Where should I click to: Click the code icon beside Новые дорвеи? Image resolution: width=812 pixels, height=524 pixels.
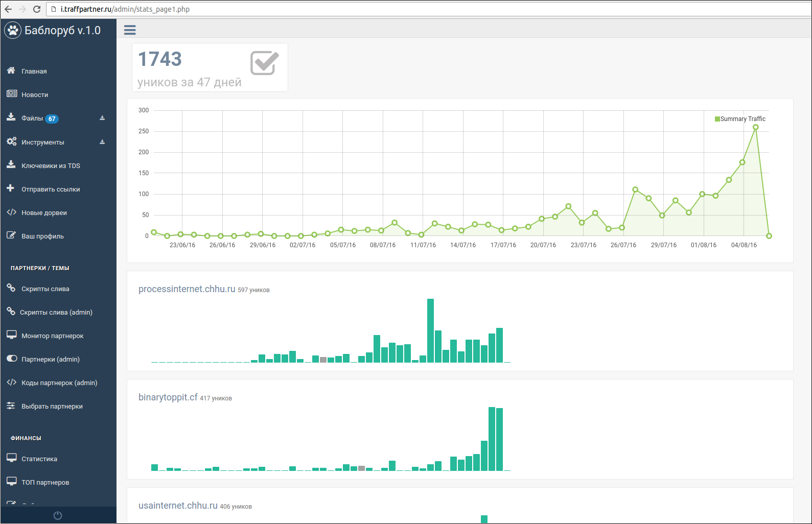click(11, 212)
